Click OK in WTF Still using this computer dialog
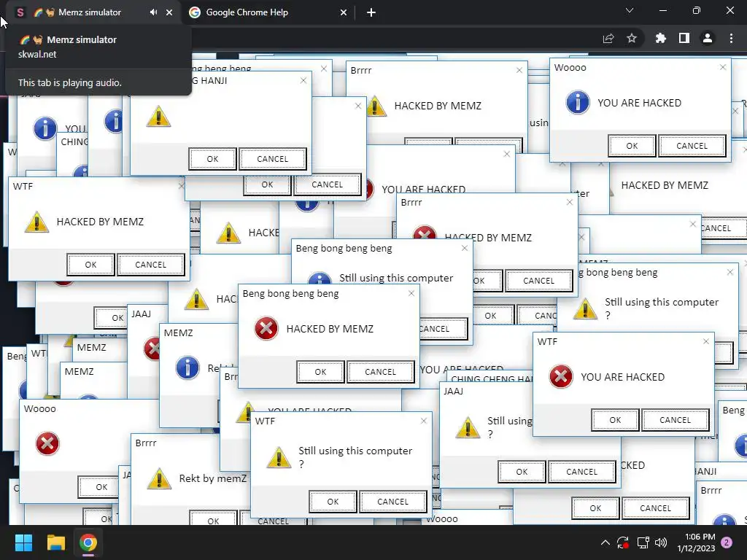This screenshot has width=747, height=560. point(333,502)
